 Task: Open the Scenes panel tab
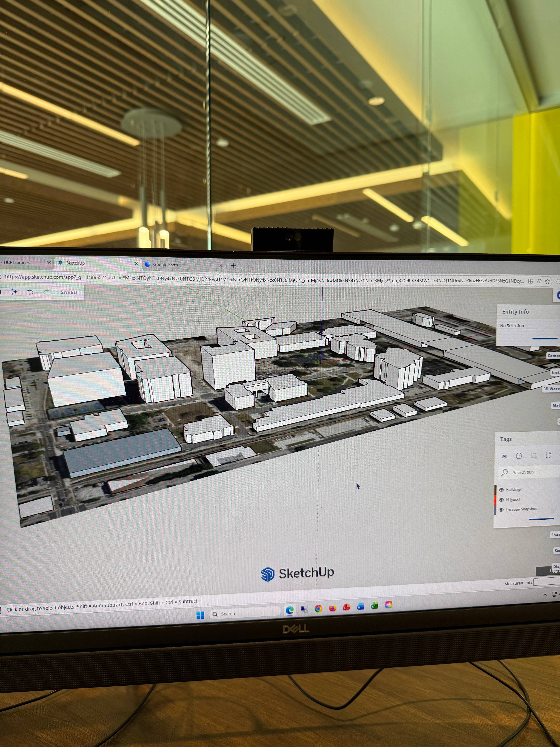coord(557,550)
